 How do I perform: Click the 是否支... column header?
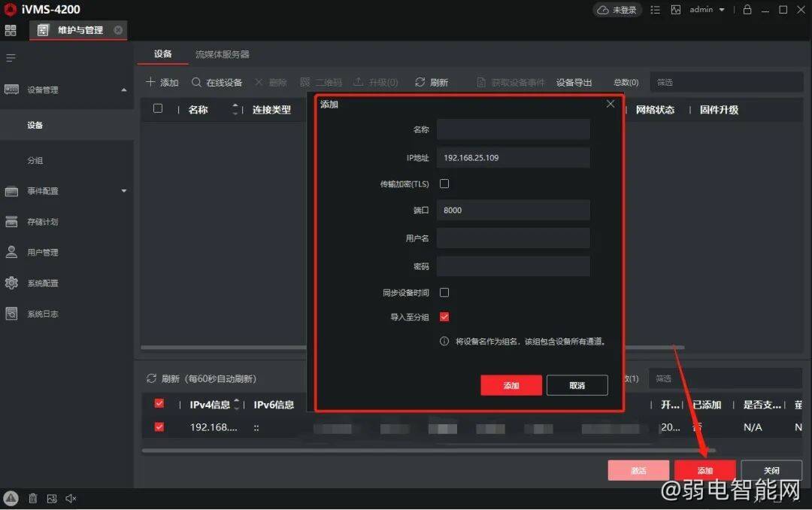tap(762, 405)
